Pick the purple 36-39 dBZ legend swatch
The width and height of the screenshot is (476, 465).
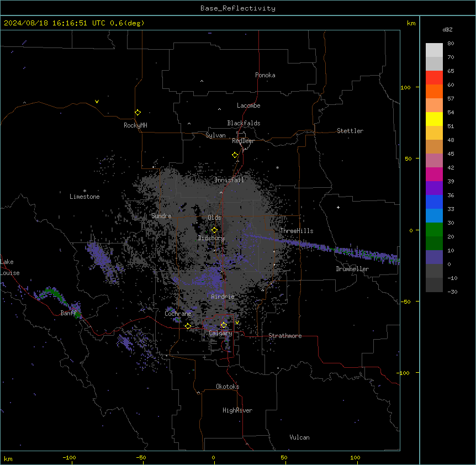(x=434, y=188)
